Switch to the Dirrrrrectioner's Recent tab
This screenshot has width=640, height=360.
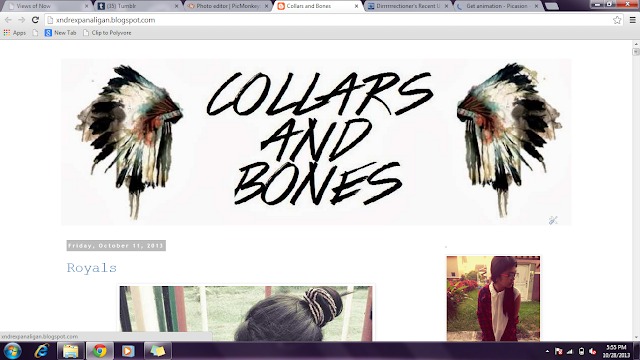tap(408, 6)
